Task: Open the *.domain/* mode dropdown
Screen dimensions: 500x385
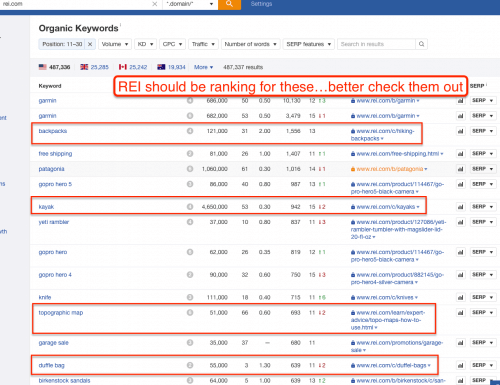Action: coord(190,4)
